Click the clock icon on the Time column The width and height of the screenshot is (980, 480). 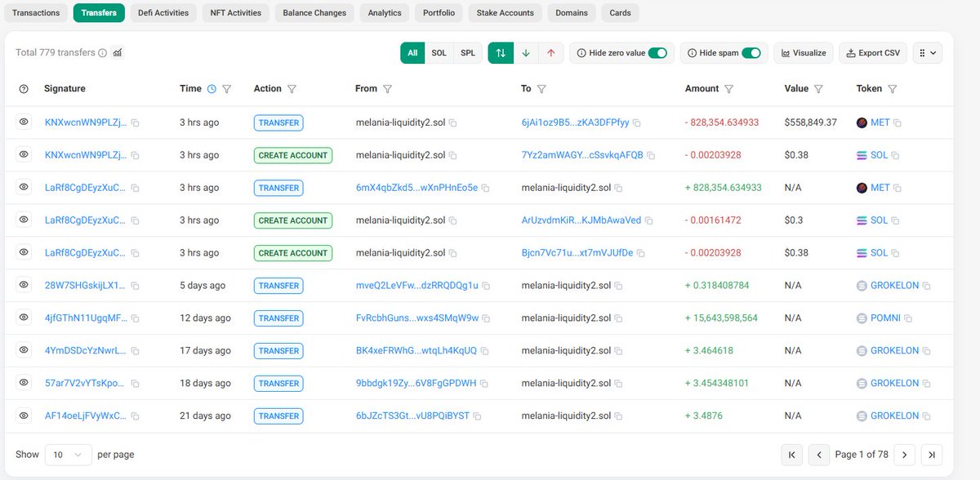pyautogui.click(x=212, y=88)
